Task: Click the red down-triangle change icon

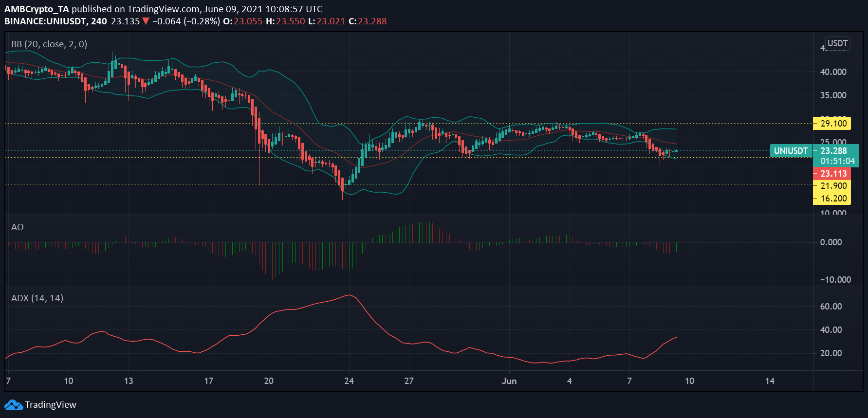Action: coord(146,21)
